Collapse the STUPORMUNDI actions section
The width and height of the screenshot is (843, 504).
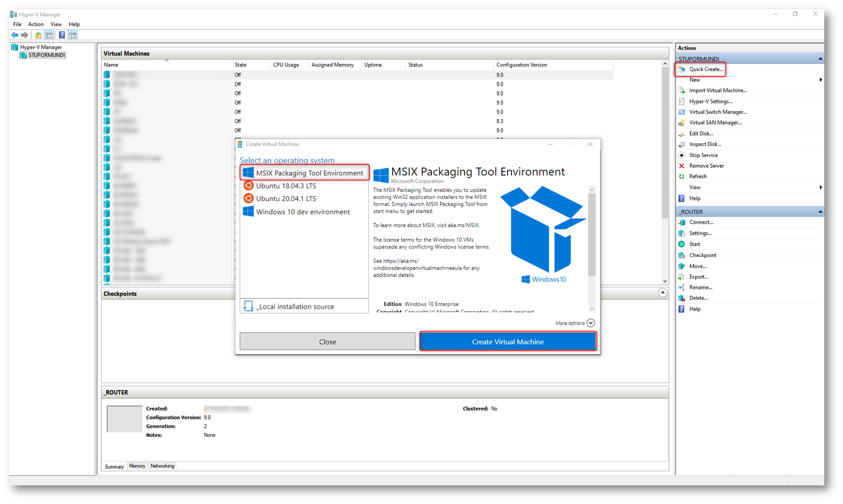coord(820,59)
